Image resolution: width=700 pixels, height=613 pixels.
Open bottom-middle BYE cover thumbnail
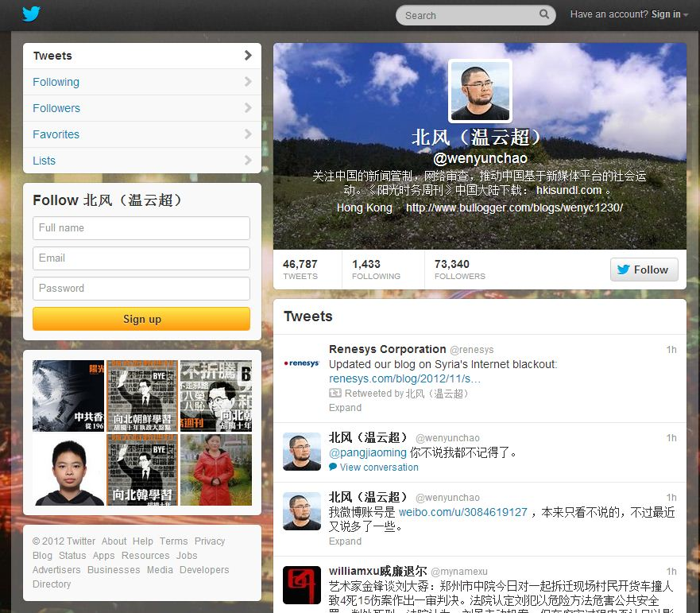(142, 470)
